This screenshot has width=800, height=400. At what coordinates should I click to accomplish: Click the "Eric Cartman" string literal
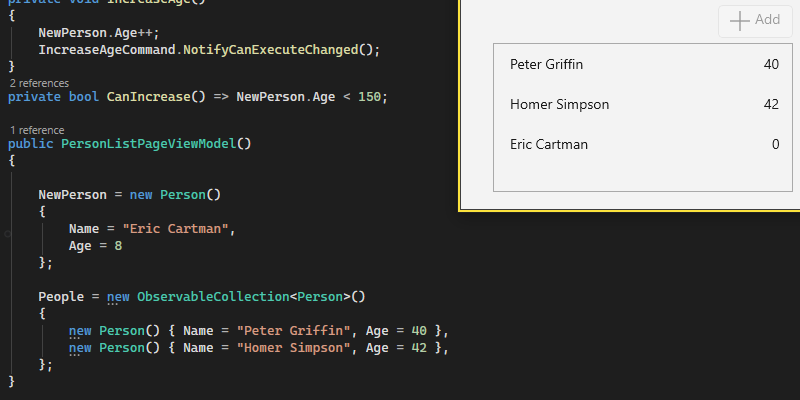click(x=176, y=229)
